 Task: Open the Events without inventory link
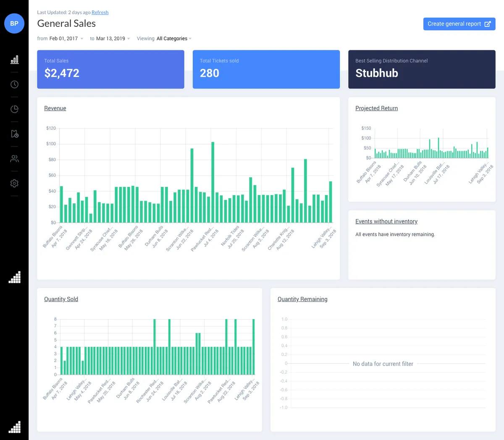pos(386,221)
